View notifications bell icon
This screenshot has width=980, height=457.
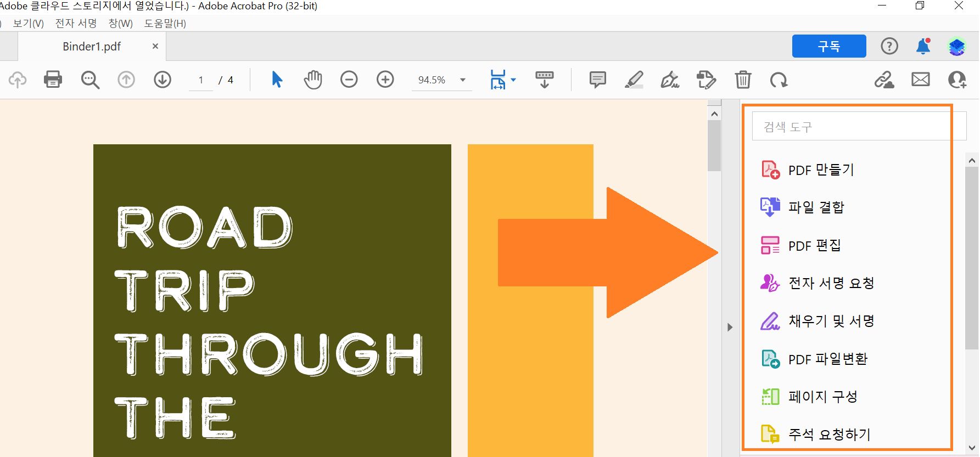pos(923,46)
